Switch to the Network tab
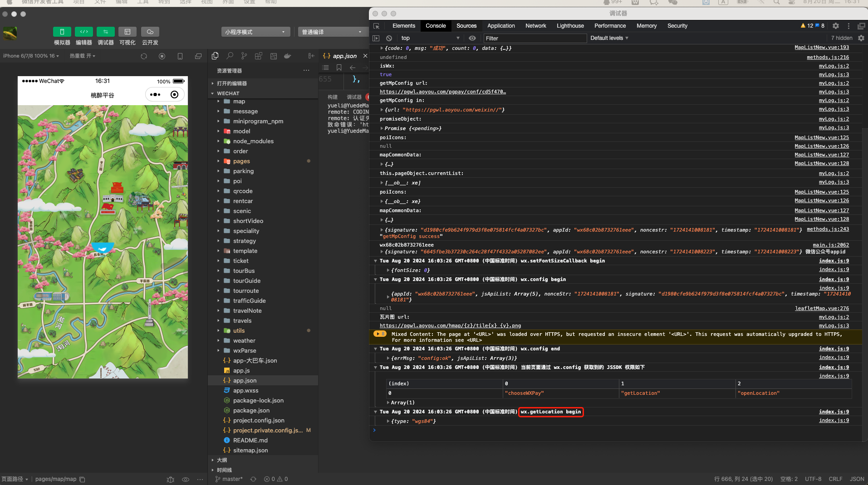This screenshot has height=485, width=868. click(x=536, y=26)
